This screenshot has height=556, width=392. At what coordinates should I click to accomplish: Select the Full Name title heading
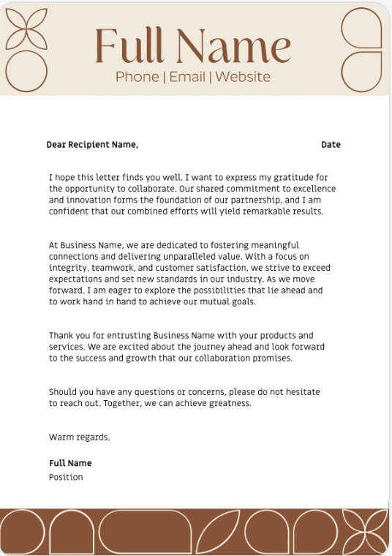point(193,45)
